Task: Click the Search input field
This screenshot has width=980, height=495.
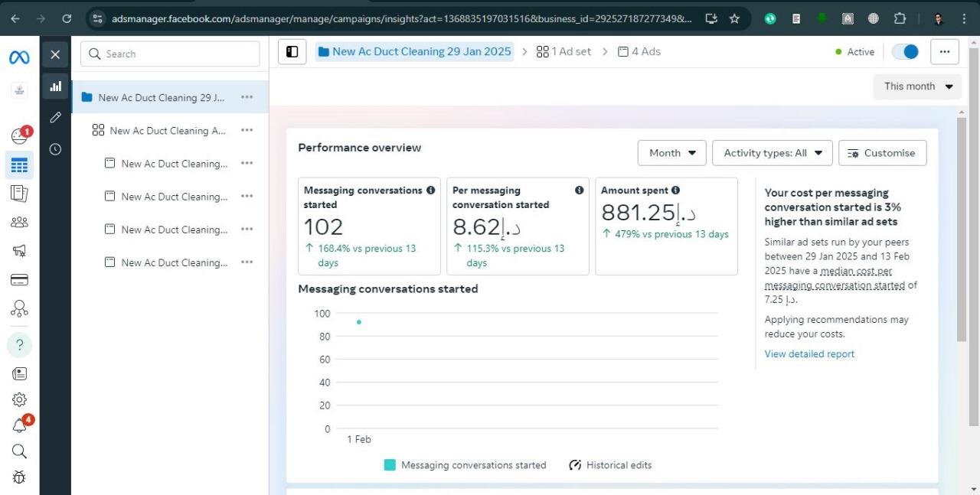Action: [x=170, y=54]
